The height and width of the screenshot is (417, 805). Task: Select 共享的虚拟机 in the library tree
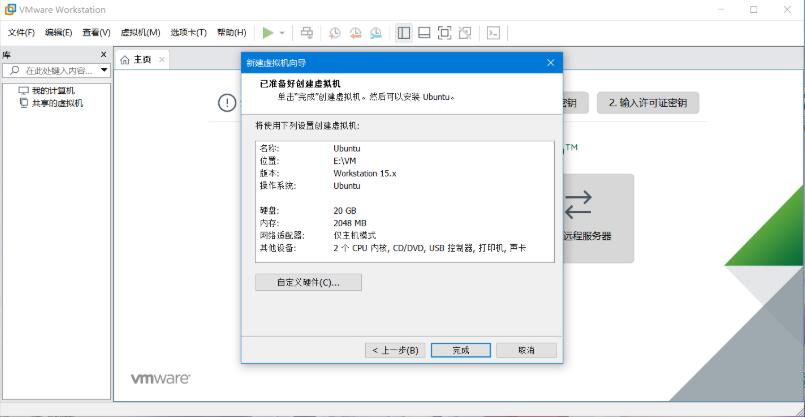click(x=57, y=103)
